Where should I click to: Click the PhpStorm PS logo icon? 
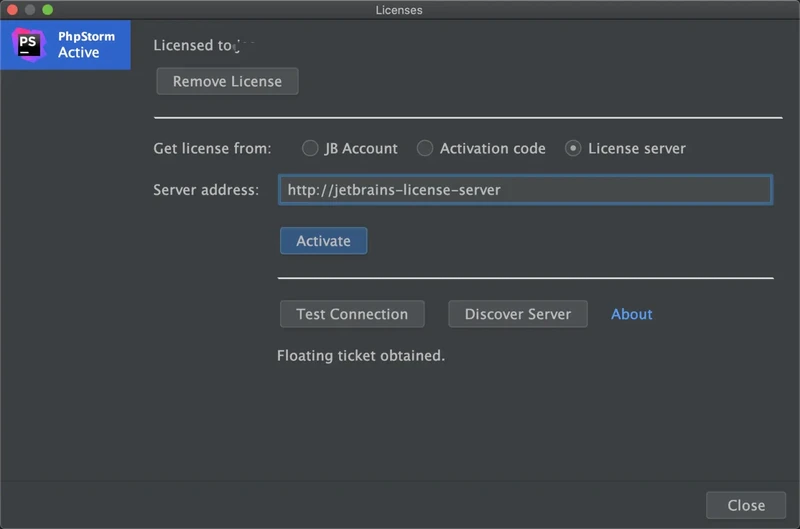pyautogui.click(x=29, y=45)
